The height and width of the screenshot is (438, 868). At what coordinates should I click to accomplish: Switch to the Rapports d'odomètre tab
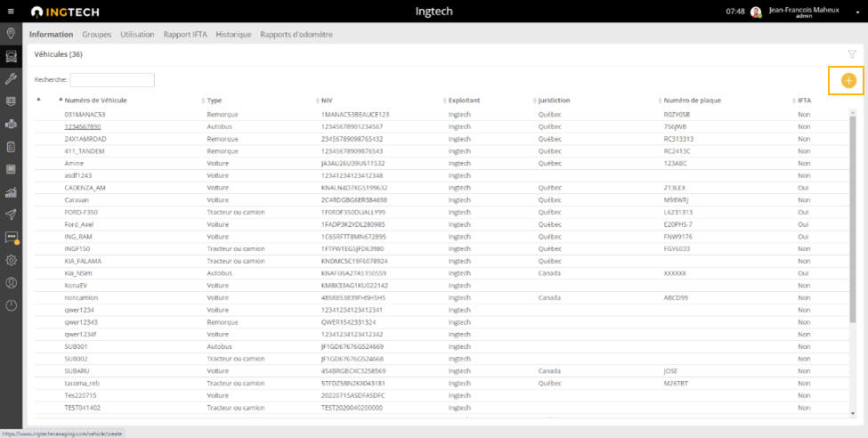tap(296, 35)
